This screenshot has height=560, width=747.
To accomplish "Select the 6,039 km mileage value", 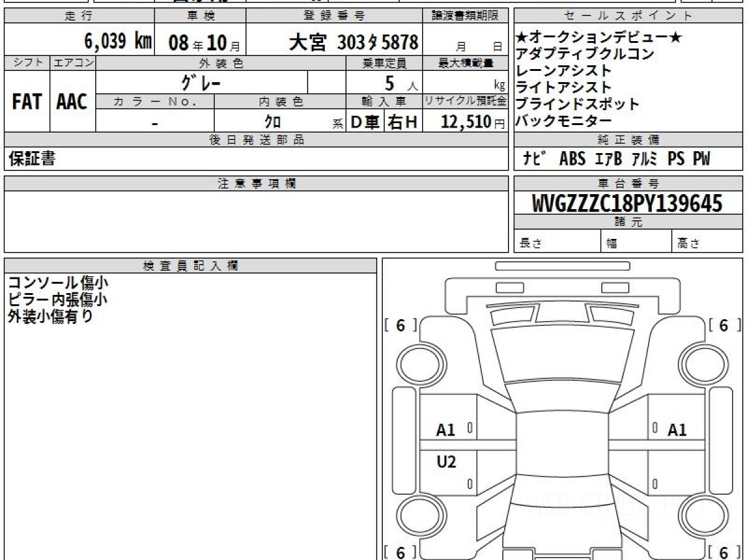I will pyautogui.click(x=118, y=42).
